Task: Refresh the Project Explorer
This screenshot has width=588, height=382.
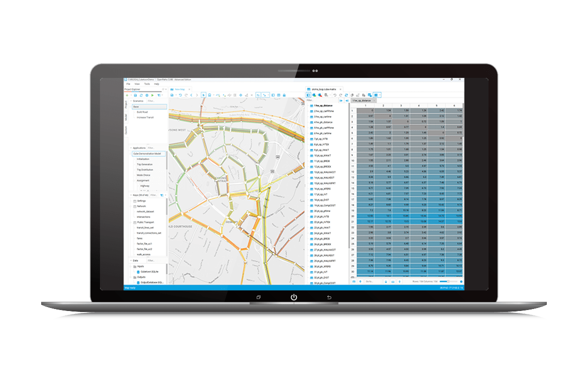Action: pyautogui.click(x=141, y=95)
